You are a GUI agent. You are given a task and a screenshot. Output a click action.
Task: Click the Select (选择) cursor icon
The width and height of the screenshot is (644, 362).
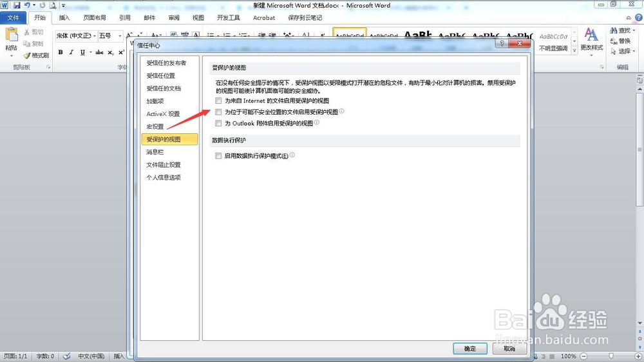[x=614, y=52]
